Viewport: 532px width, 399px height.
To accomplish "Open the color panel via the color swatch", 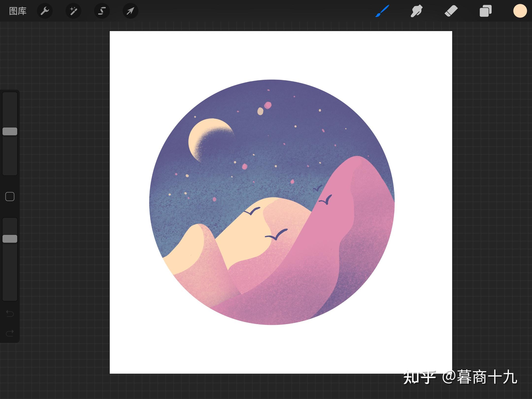I will click(520, 11).
